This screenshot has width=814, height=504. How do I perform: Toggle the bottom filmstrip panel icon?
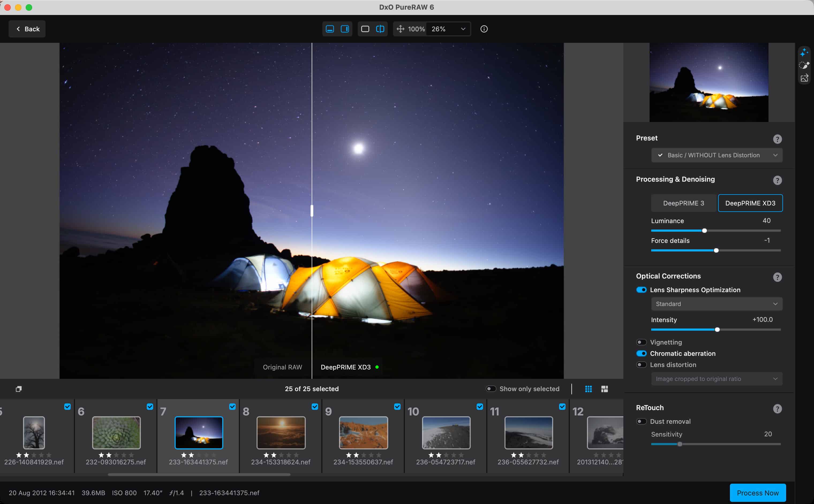[330, 29]
